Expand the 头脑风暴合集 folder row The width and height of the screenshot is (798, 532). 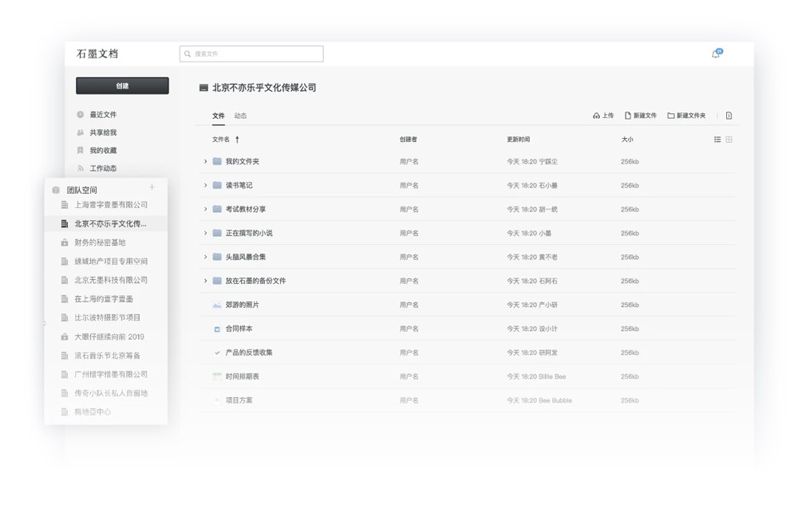pyautogui.click(x=205, y=258)
